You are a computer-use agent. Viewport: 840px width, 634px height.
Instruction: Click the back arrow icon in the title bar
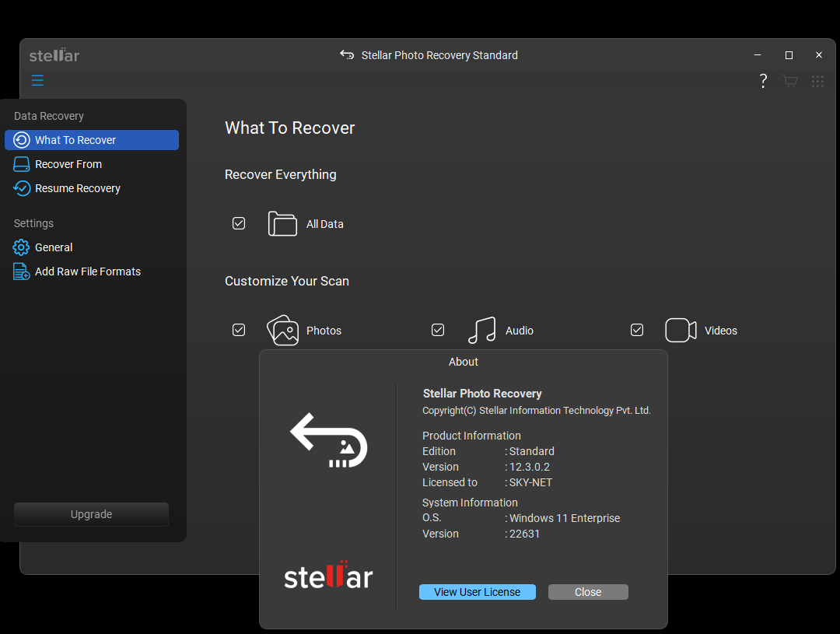pyautogui.click(x=347, y=54)
